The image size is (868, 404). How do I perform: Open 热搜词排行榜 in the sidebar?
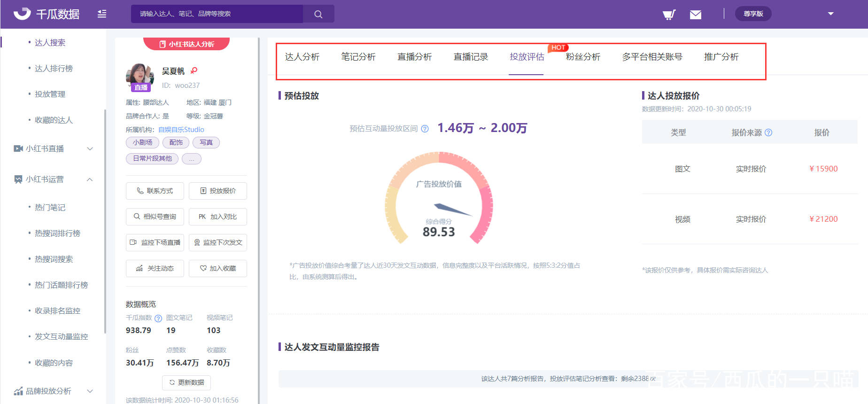[x=57, y=233]
